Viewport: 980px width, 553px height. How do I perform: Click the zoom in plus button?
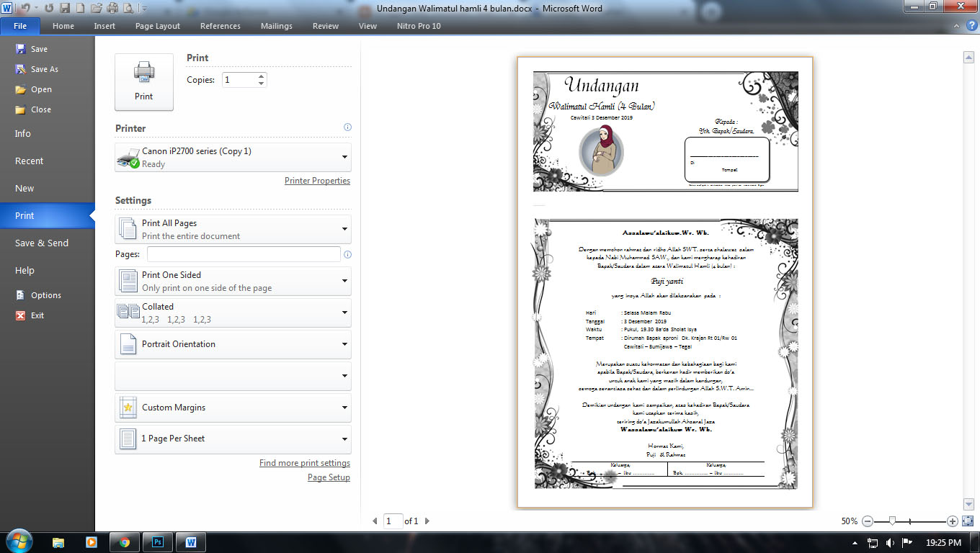[953, 521]
